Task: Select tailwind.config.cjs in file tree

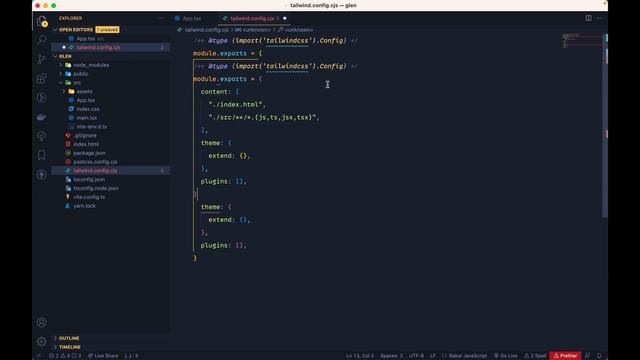Action: [x=110, y=171]
